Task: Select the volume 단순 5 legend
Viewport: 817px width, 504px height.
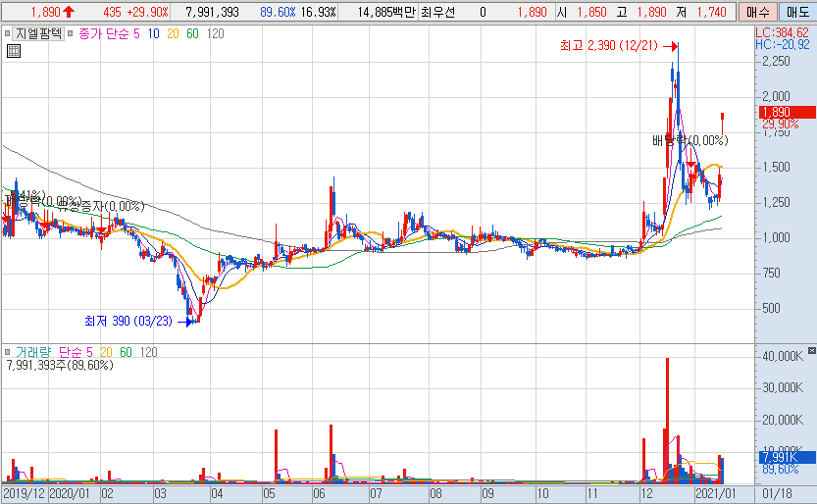Action: pyautogui.click(x=76, y=352)
